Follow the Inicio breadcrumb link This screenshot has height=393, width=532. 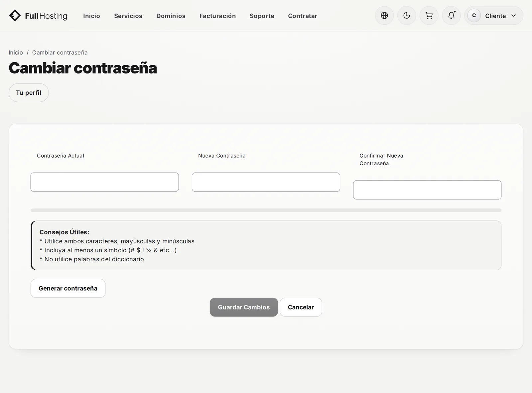point(16,53)
